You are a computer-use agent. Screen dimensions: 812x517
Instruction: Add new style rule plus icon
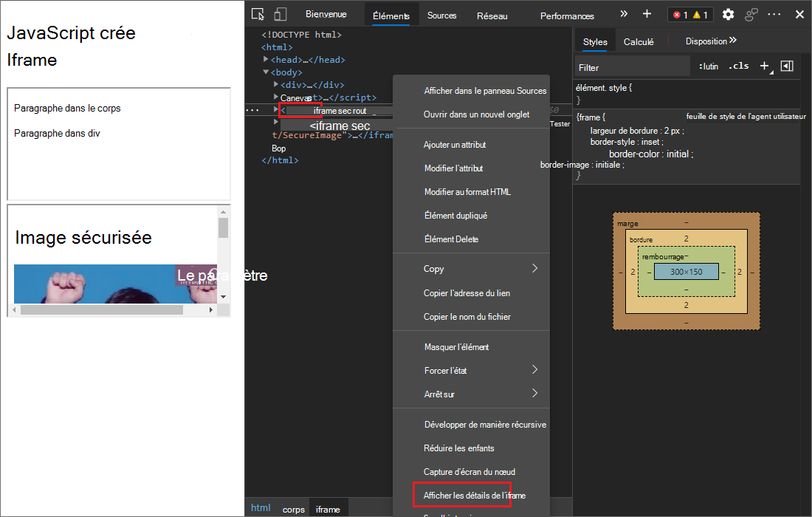click(x=765, y=66)
